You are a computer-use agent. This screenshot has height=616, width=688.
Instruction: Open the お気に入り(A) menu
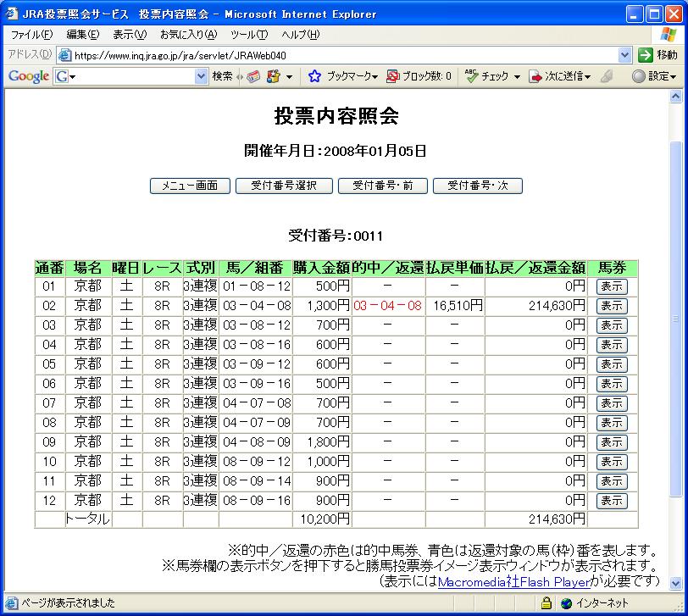pos(189,35)
